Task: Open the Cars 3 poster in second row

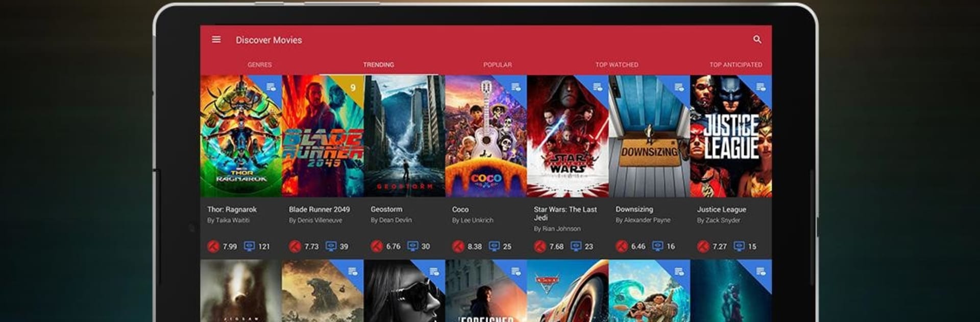Action: click(568, 291)
